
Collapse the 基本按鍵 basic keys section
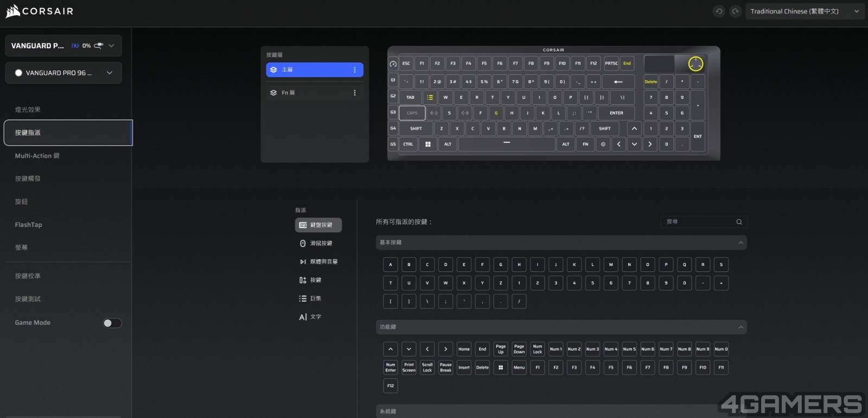(x=561, y=243)
